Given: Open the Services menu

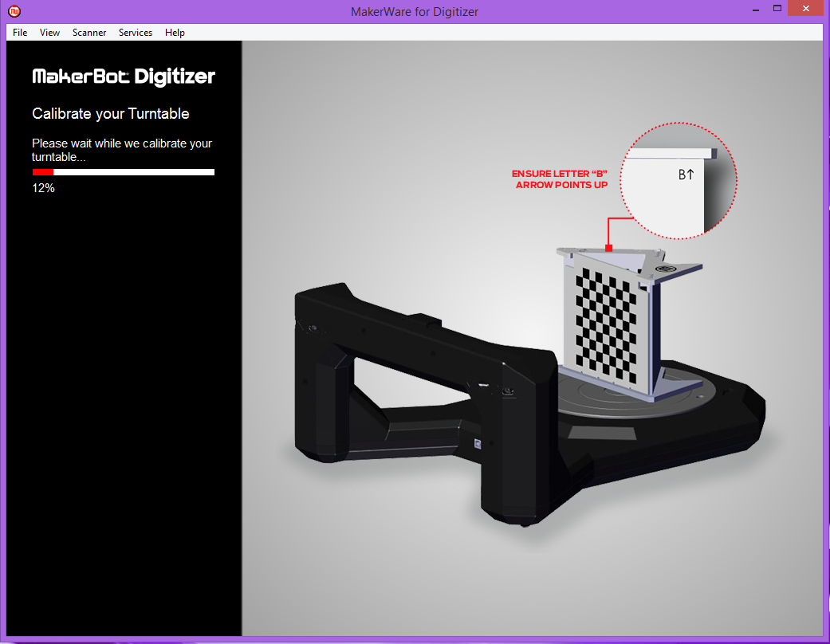Looking at the screenshot, I should click(136, 33).
